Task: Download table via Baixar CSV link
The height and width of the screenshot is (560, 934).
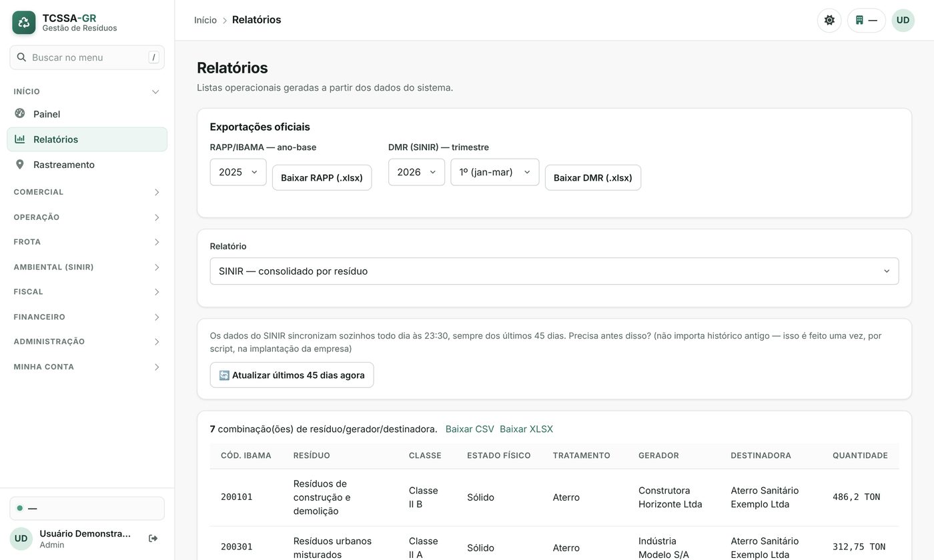Action: 470,429
